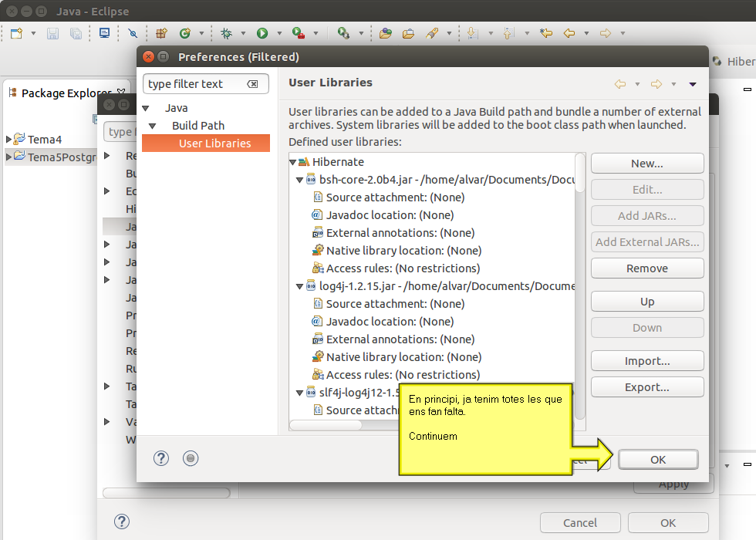This screenshot has width=756, height=540.
Task: Click Cancel in the rear Preferences dialog
Action: tap(580, 523)
